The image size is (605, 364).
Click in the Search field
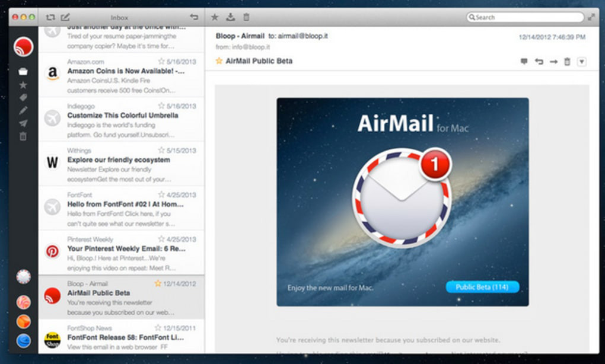(x=525, y=17)
